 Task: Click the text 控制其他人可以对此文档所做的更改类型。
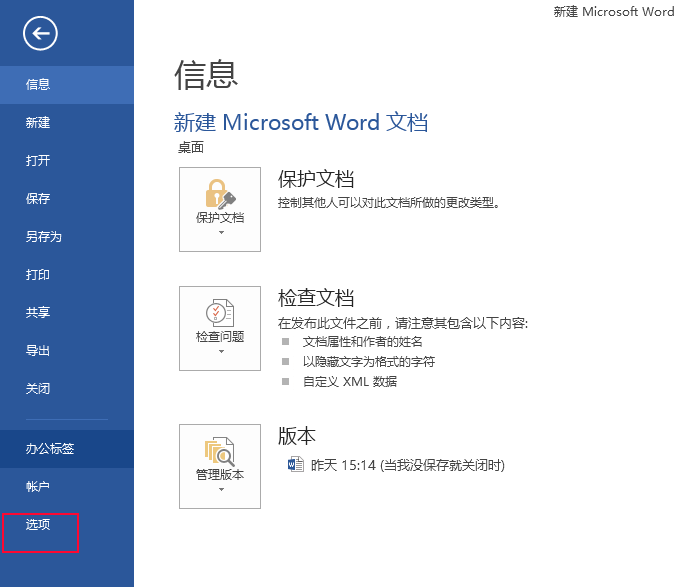389,203
